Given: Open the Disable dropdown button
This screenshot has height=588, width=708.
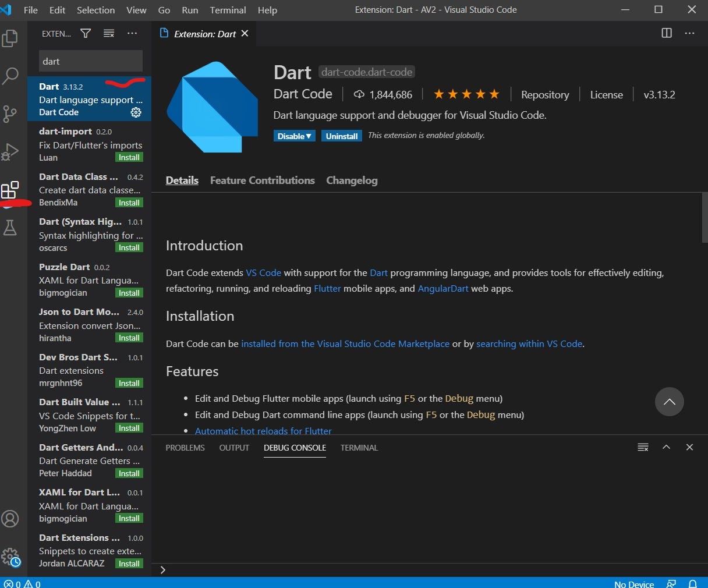Looking at the screenshot, I should click(295, 136).
